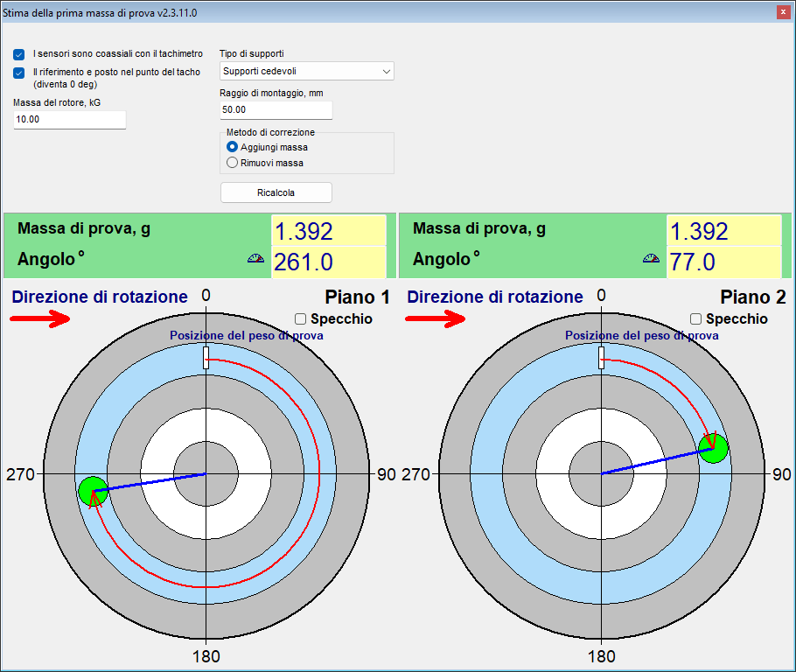Click the 270 label on Piano 1 chart
Image resolution: width=796 pixels, height=672 pixels.
tap(20, 474)
